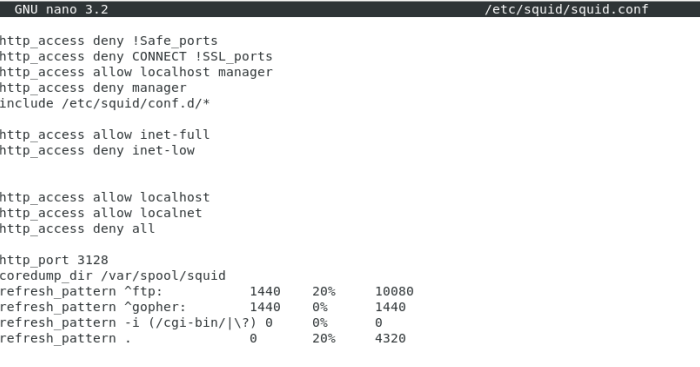Click the http_port 3128 line

coord(54,259)
